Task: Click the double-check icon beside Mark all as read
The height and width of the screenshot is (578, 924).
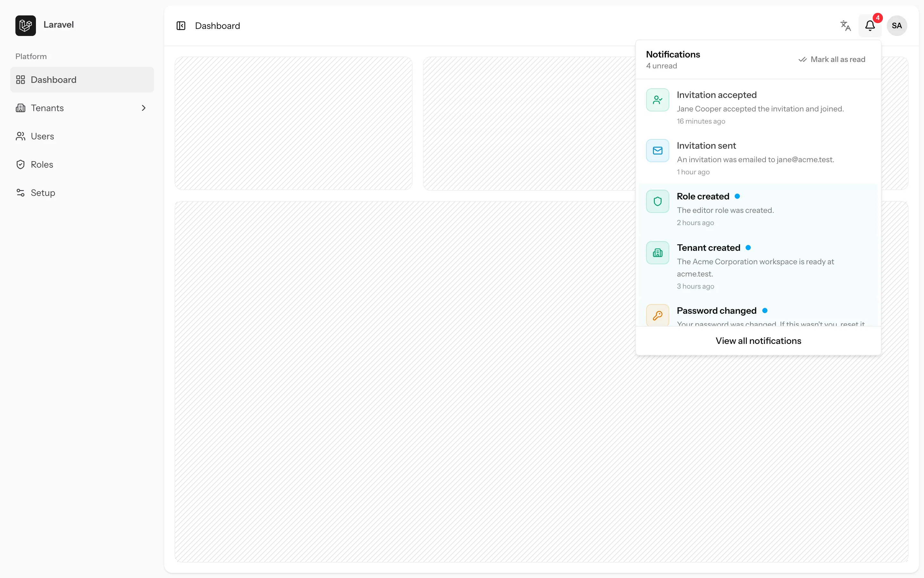Action: (803, 60)
